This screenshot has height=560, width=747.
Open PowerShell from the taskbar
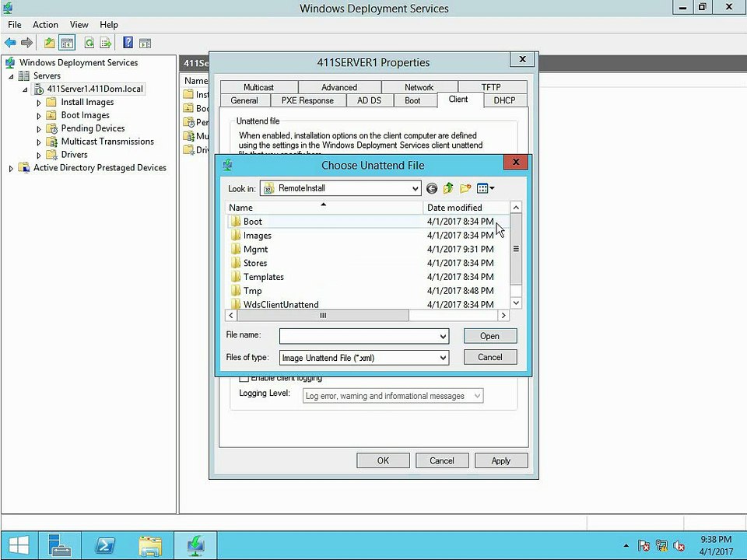point(105,545)
